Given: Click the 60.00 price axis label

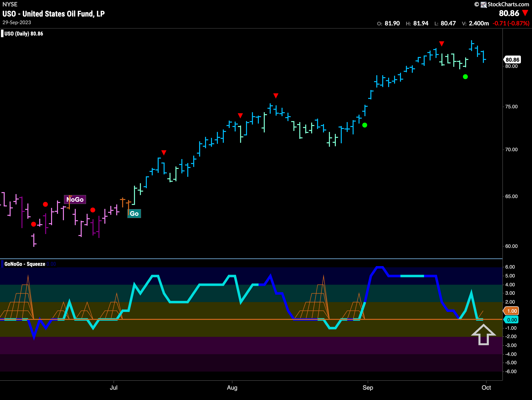Looking at the screenshot, I should 511,246.
